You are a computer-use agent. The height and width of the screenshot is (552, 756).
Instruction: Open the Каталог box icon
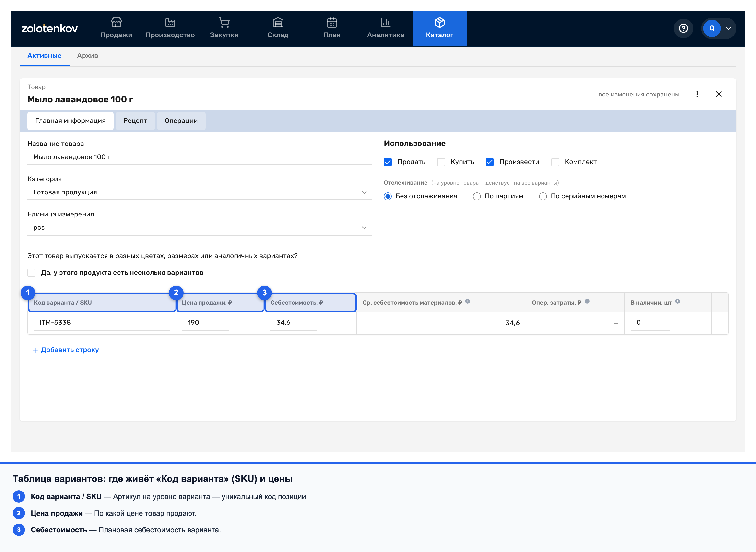[439, 22]
